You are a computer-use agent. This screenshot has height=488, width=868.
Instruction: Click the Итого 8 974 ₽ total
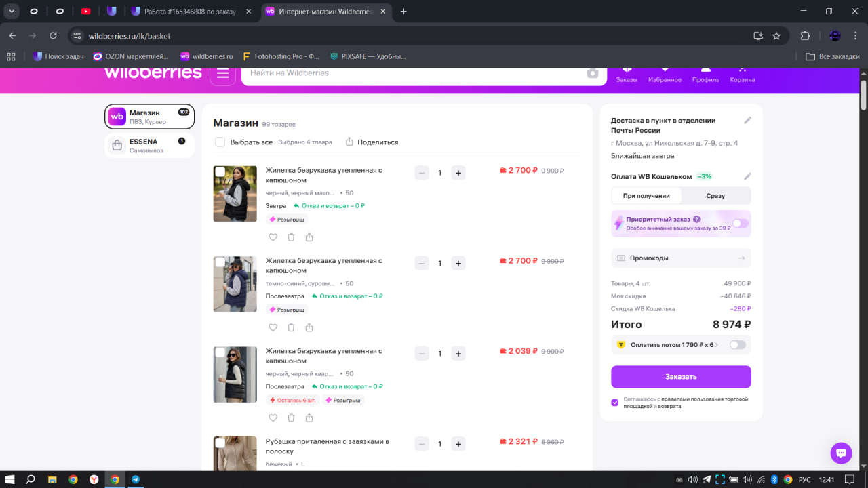(x=681, y=325)
